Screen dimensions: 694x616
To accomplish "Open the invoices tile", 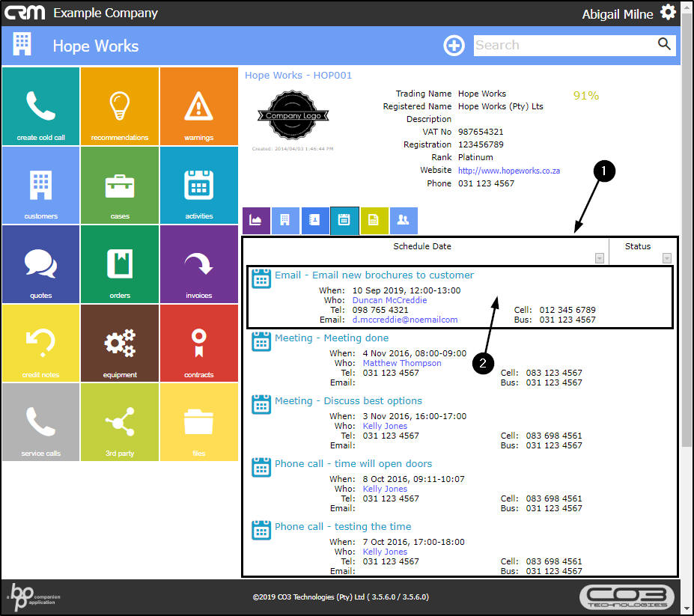I will pos(198,264).
